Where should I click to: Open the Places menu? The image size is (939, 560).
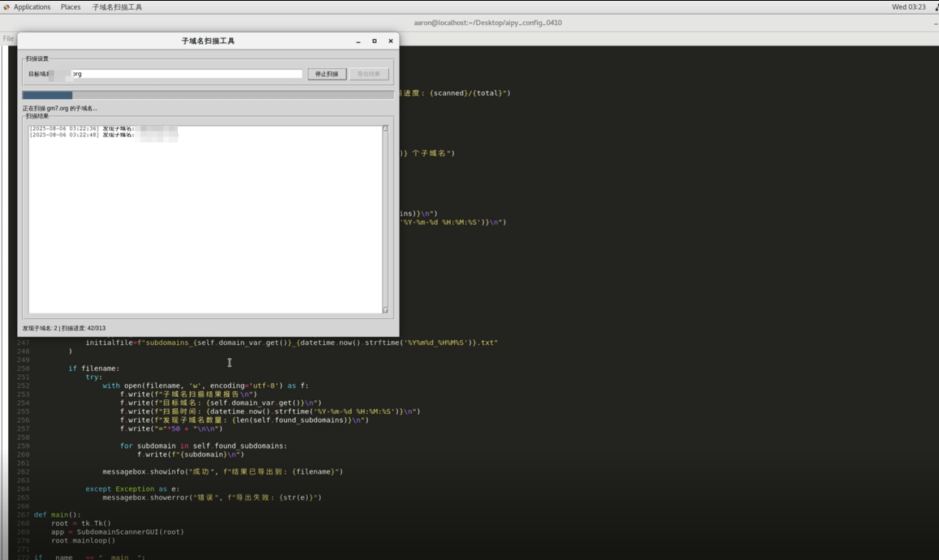point(70,7)
